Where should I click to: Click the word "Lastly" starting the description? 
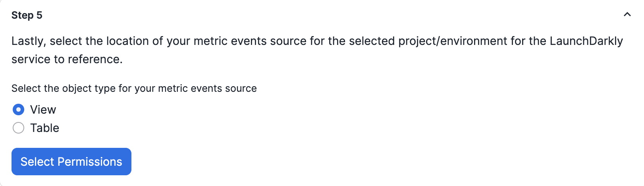tap(28, 41)
